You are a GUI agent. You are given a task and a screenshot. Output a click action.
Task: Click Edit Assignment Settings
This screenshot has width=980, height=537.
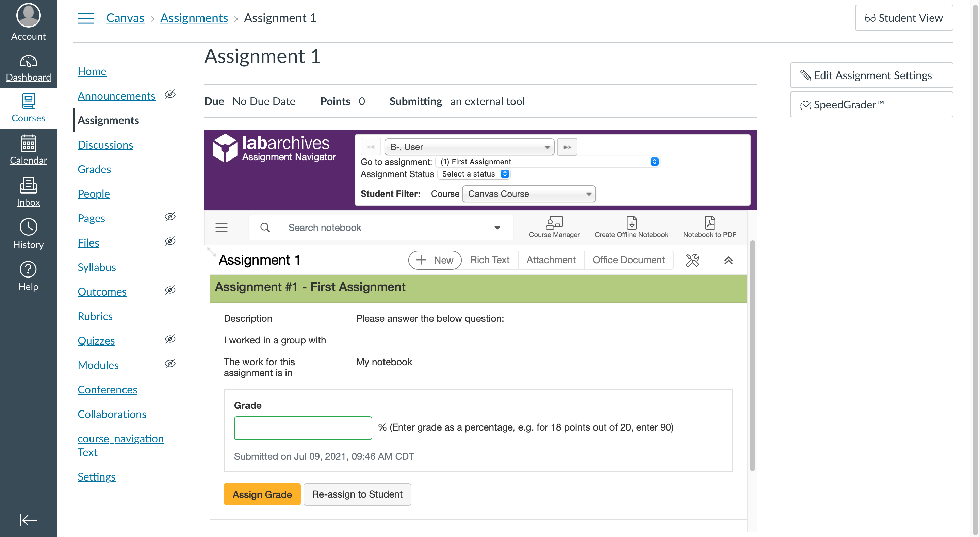tap(871, 75)
